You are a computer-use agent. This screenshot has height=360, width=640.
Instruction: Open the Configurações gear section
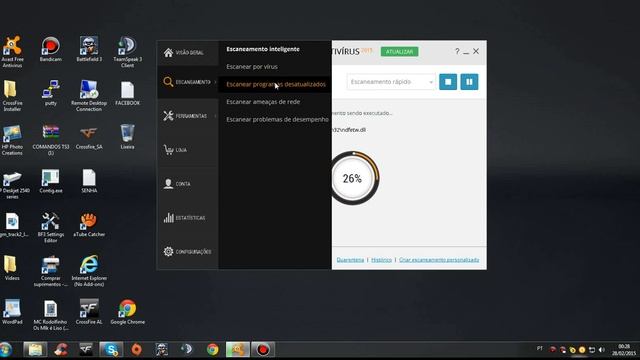(187, 251)
